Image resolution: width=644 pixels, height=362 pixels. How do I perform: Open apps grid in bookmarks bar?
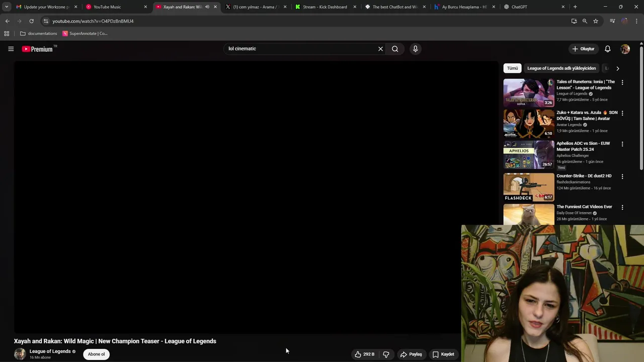[x=7, y=34]
